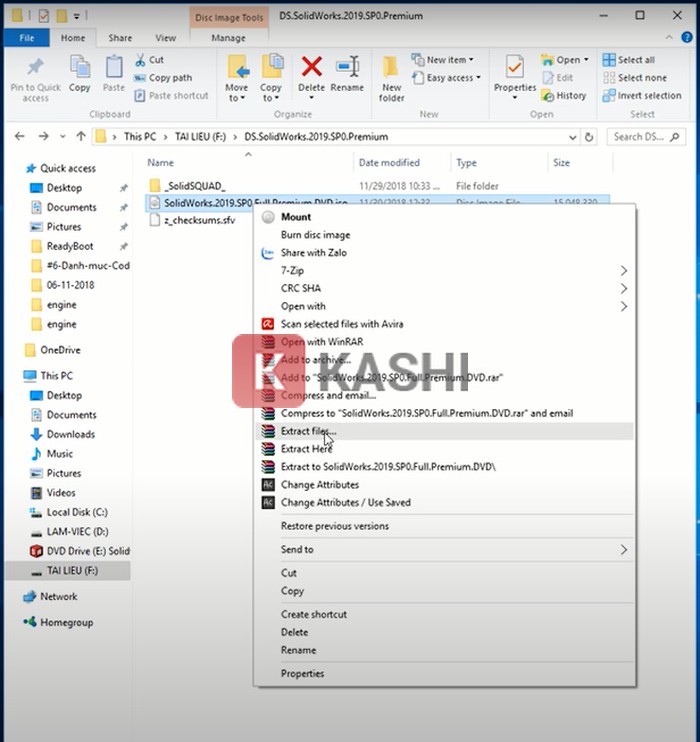Viewport: 700px width, 742px height.
Task: Open the recent locations dropdown arrow
Action: click(x=62, y=137)
